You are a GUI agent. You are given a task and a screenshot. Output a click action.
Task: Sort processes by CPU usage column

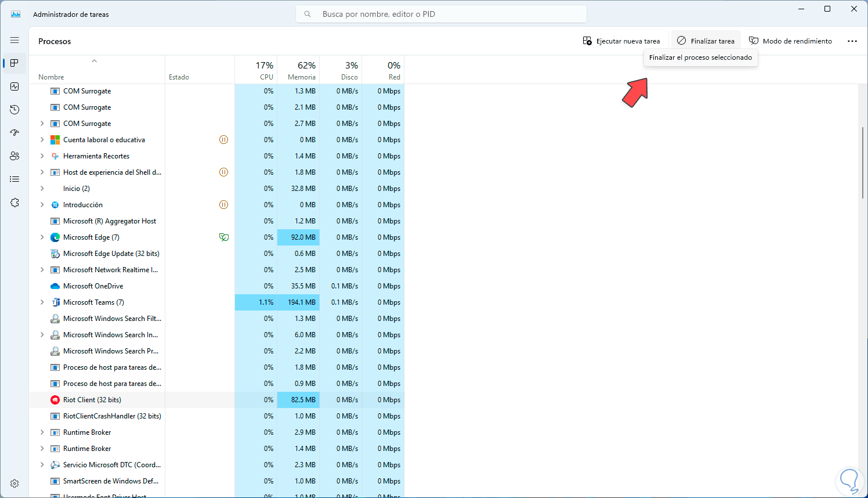tap(256, 70)
